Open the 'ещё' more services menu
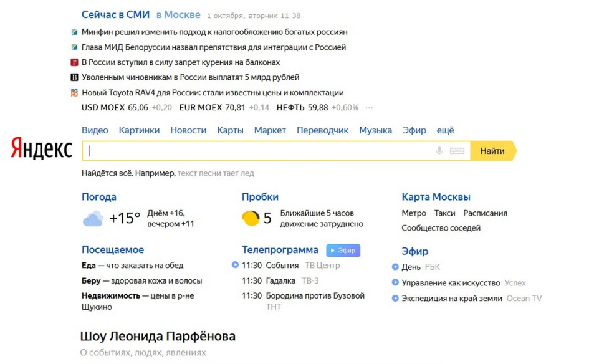Viewport: 589px width, 364px height. click(445, 130)
